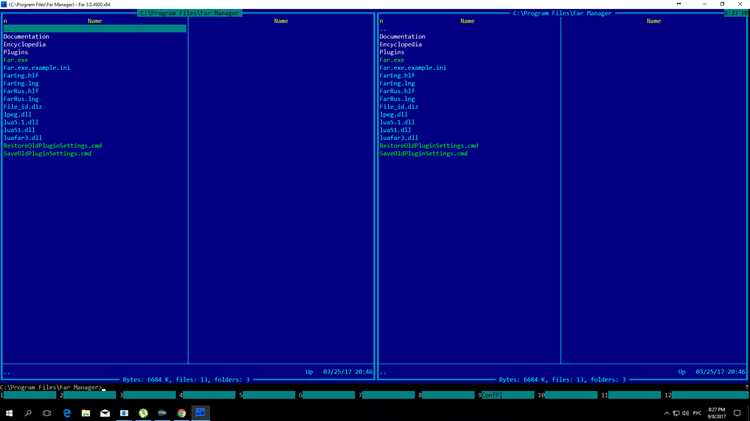Select SaveOldPluginSettings.cmd in the left panel
This screenshot has width=750, height=421.
coord(47,153)
